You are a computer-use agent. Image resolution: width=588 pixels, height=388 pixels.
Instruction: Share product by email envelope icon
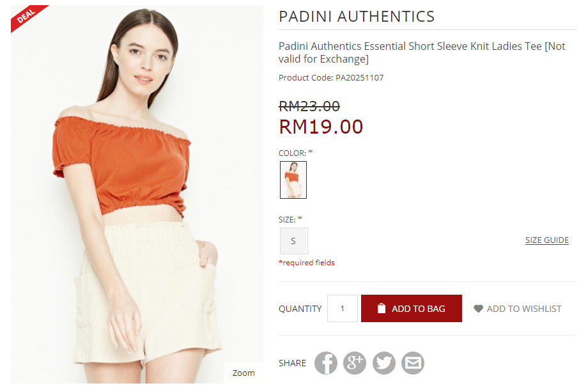[x=413, y=362]
